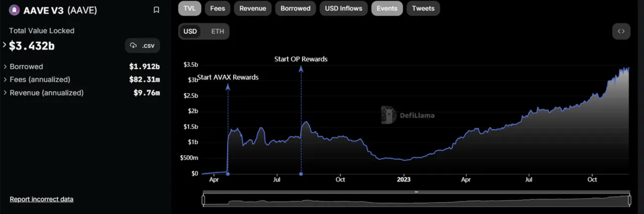The image size is (644, 214).
Task: Expand the Revenue (annualized) row
Action: click(x=5, y=93)
